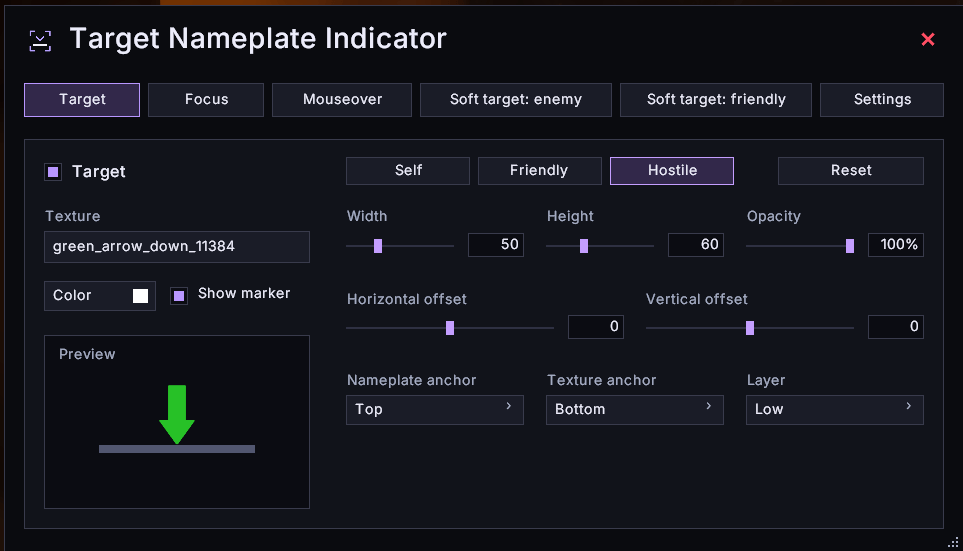
Task: Switch to the Focus tab
Action: (x=206, y=100)
